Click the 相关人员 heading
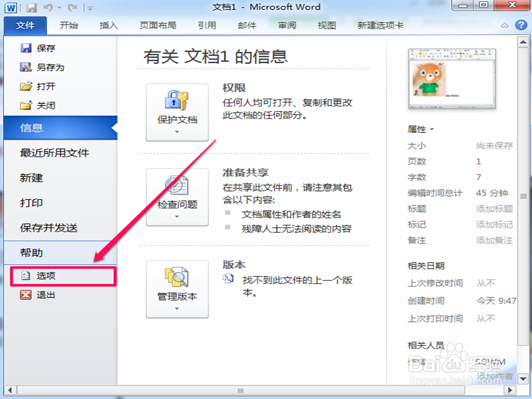 pyautogui.click(x=426, y=345)
